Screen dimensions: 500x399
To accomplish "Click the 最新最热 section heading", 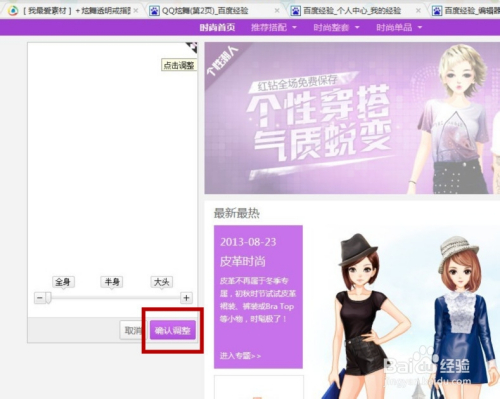I will pyautogui.click(x=237, y=213).
